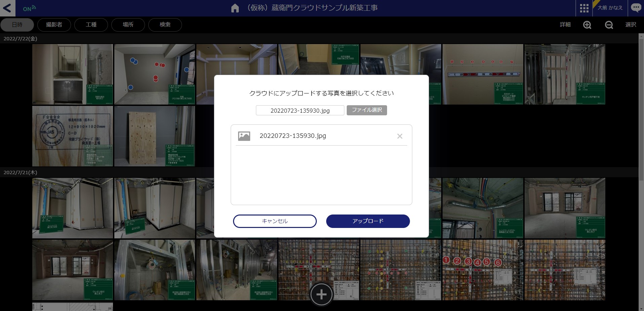Viewport: 644px width, 311px height.
Task: Click the round plus add photo button
Action: coord(321,295)
